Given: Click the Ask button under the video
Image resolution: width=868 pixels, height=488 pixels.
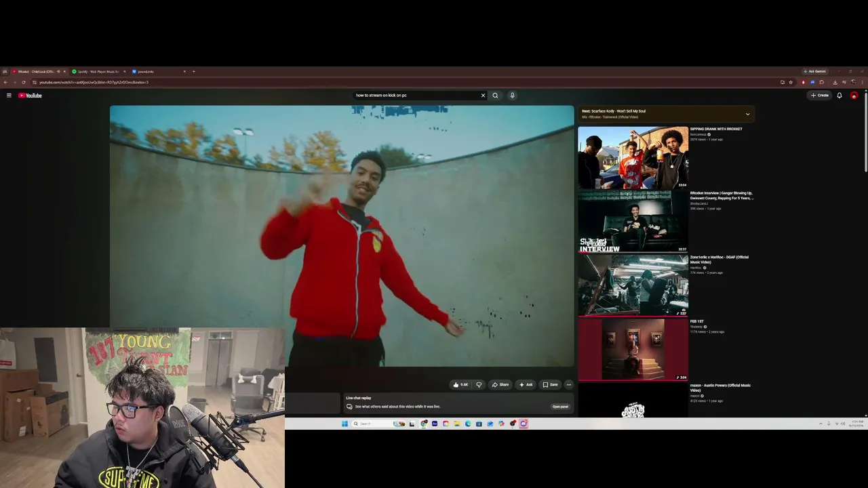Looking at the screenshot, I should coord(526,385).
